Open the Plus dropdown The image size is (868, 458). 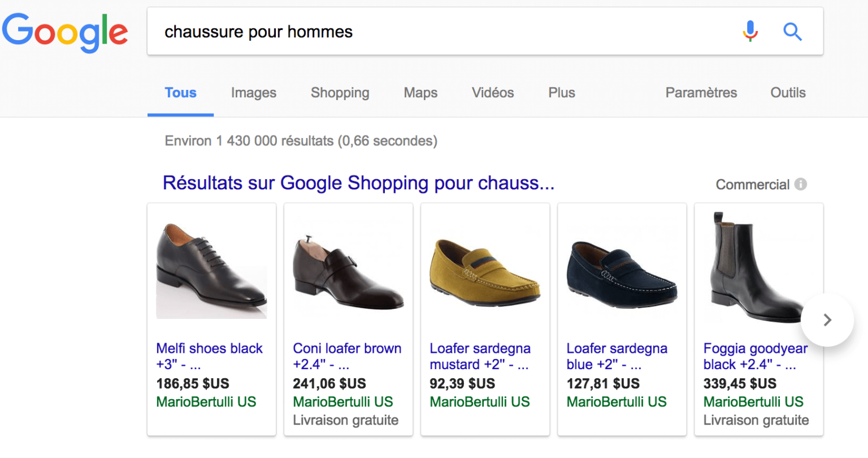click(561, 93)
